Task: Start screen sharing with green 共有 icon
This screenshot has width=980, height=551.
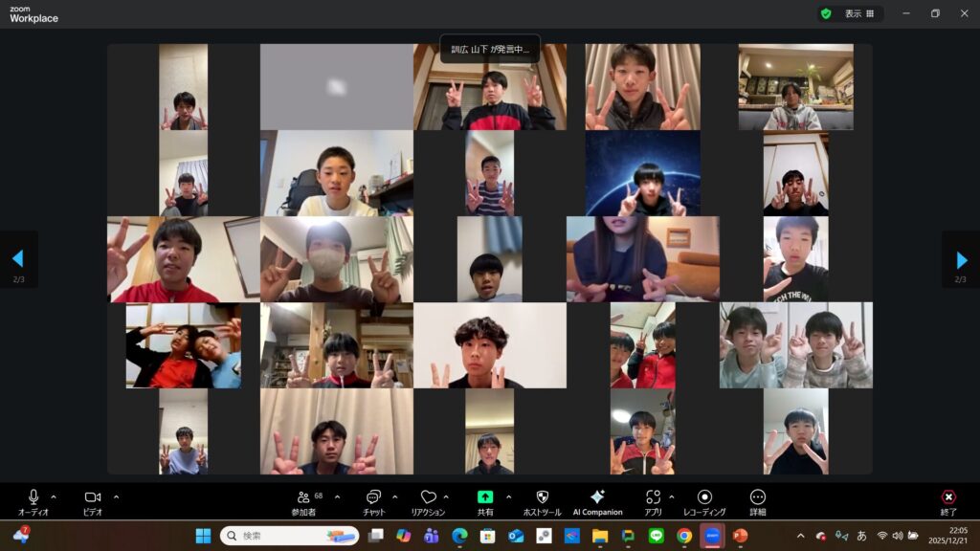Action: click(485, 497)
